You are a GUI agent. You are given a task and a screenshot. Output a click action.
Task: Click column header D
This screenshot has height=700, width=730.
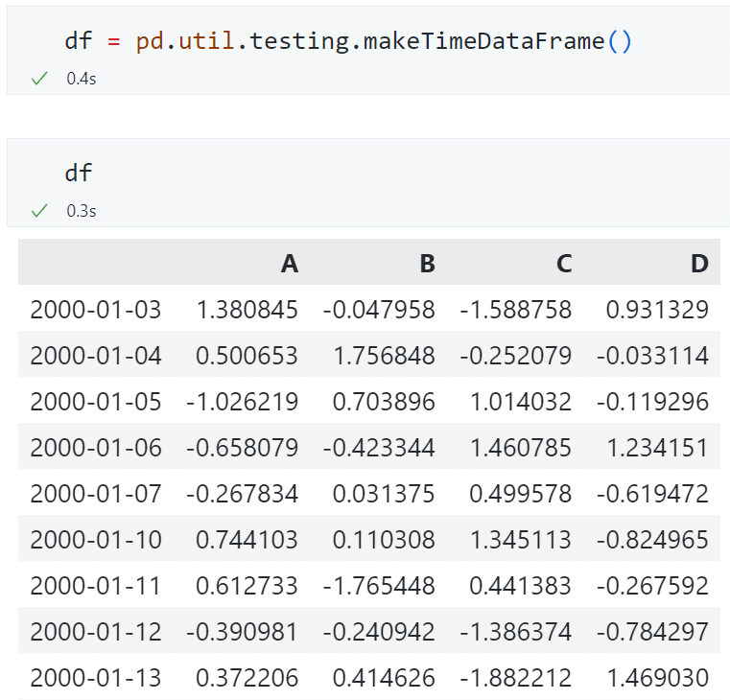(x=700, y=264)
